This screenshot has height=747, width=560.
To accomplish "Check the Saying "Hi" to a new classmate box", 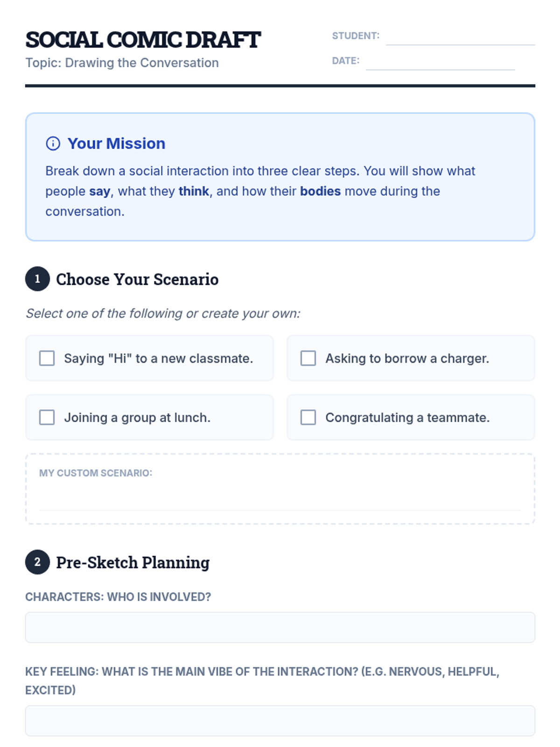I will click(x=47, y=358).
